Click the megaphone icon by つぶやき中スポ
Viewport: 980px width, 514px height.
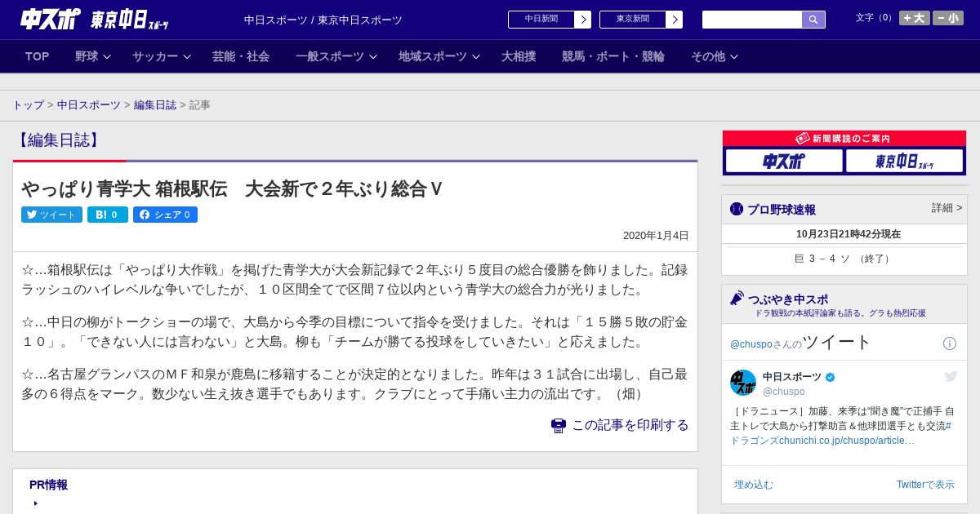(737, 299)
